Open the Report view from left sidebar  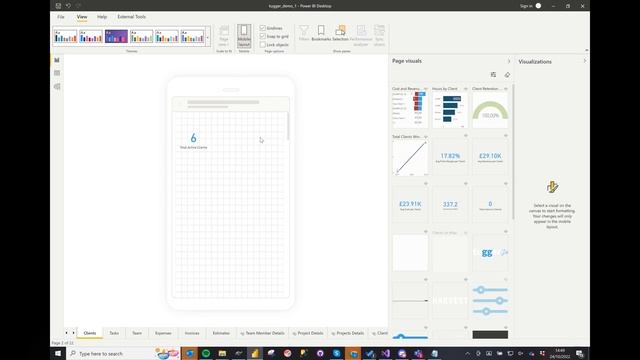[x=57, y=60]
